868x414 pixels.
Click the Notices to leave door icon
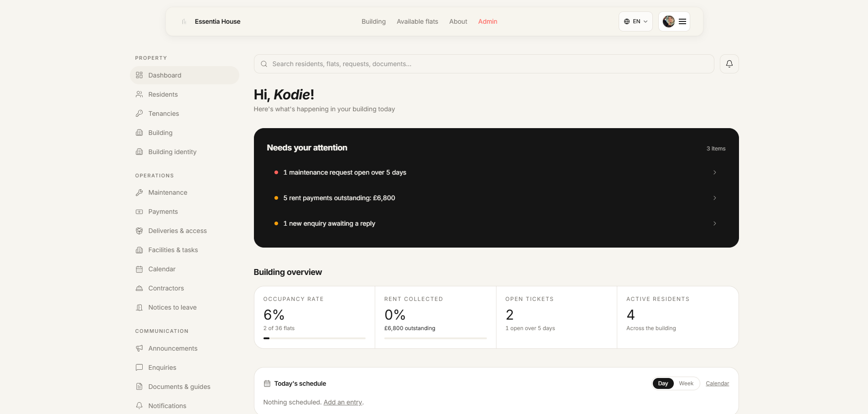[139, 307]
